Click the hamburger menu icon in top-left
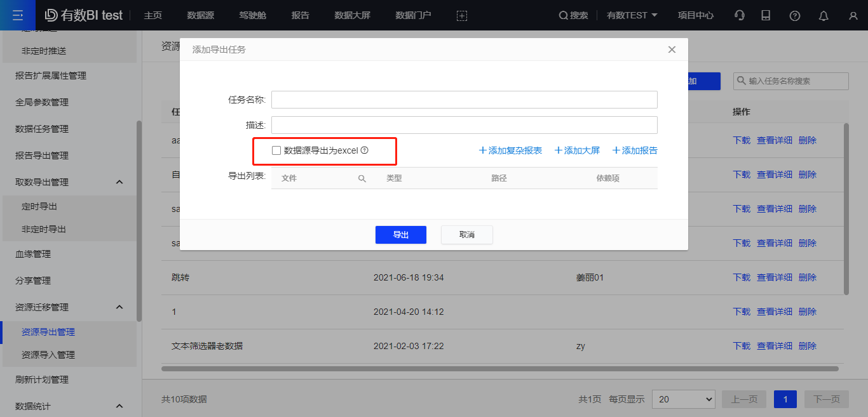Viewport: 868px width, 417px height. [x=17, y=15]
